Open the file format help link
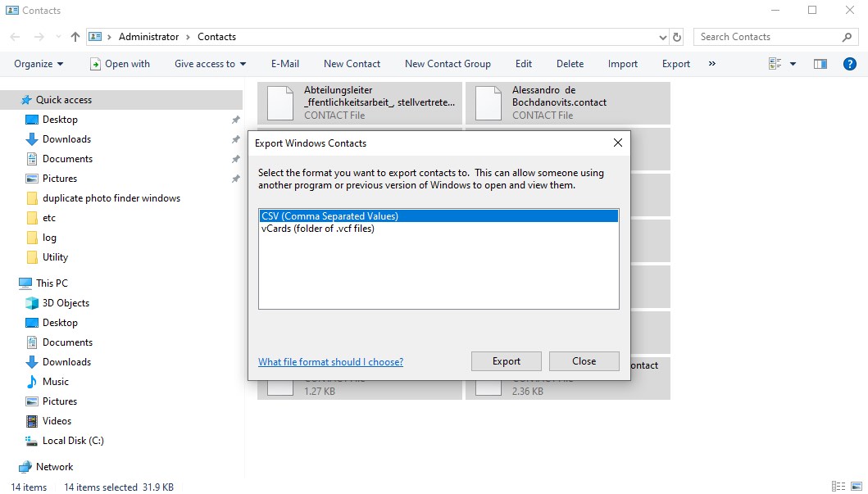868x494 pixels. [330, 361]
